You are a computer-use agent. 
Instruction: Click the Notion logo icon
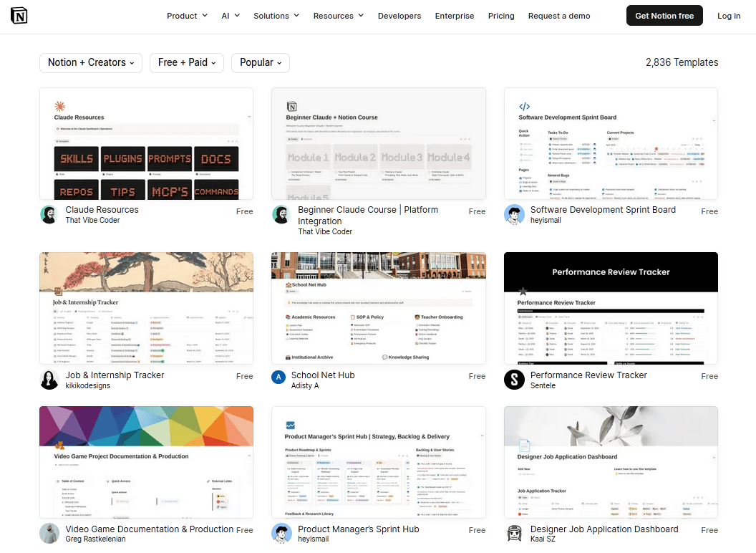pos(19,16)
